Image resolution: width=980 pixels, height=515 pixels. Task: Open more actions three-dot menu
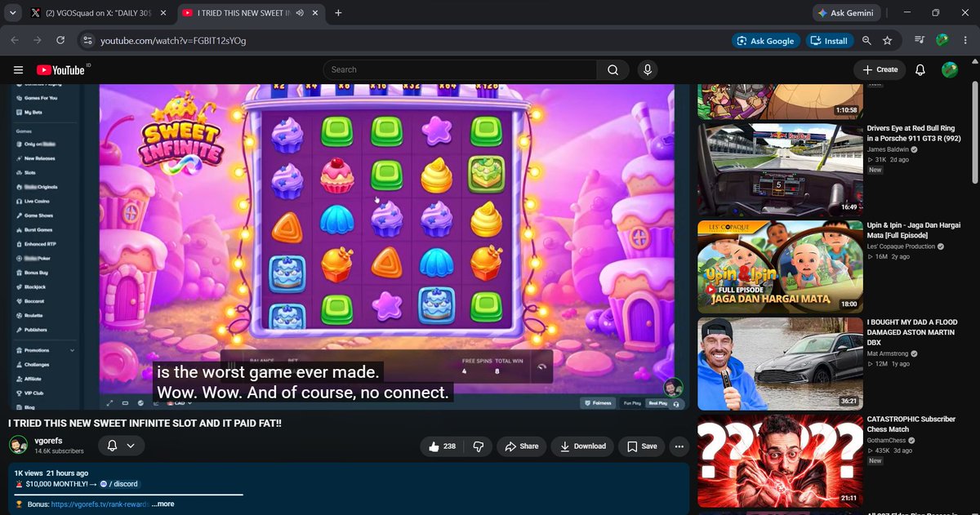(679, 446)
